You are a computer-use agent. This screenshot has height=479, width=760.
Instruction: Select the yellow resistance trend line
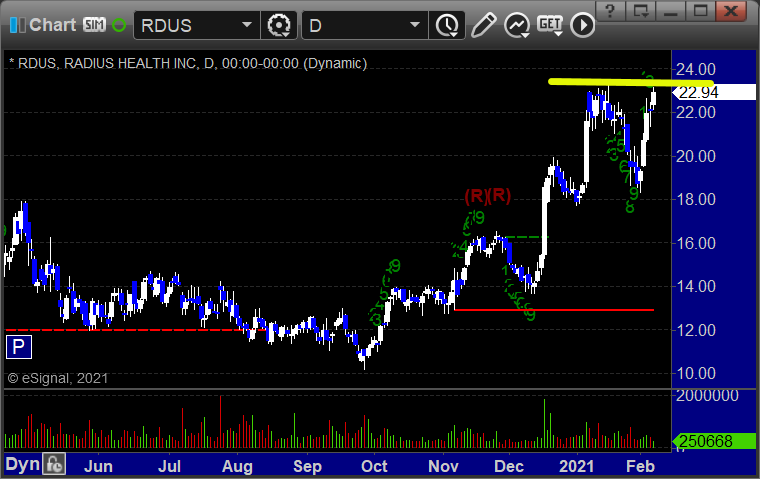click(x=630, y=82)
